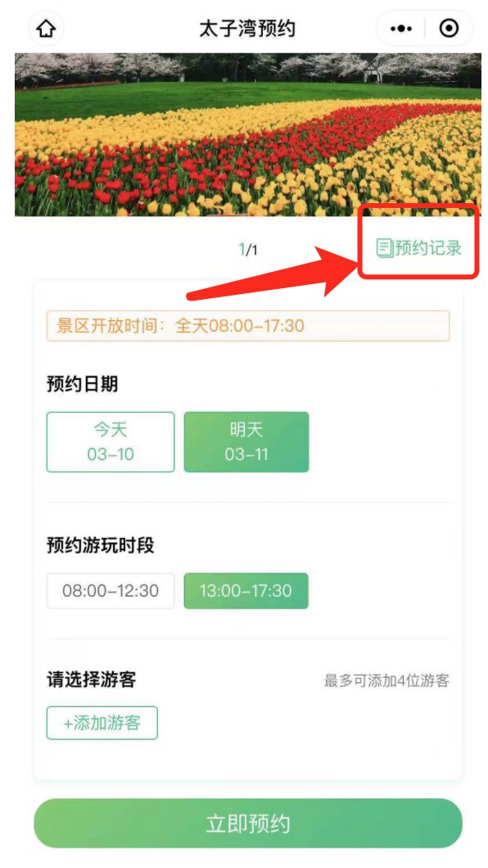
Task: Choose the 13:00-17:30 time slot
Action: tap(246, 590)
